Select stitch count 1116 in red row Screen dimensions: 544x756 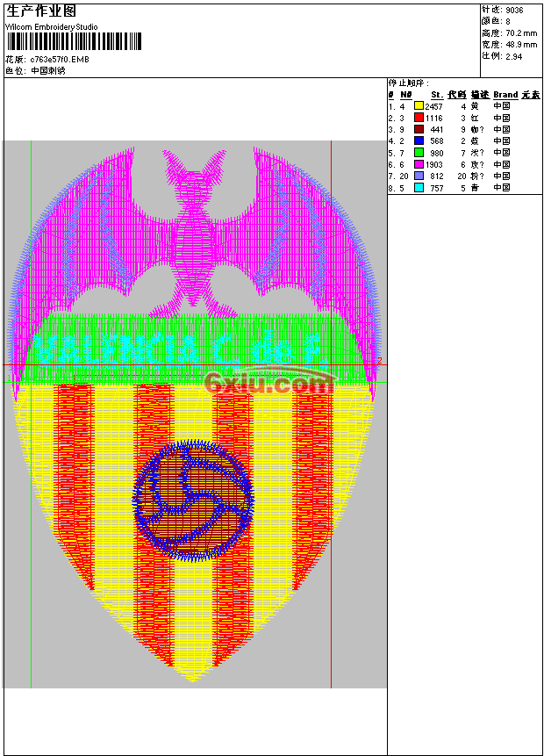click(433, 119)
